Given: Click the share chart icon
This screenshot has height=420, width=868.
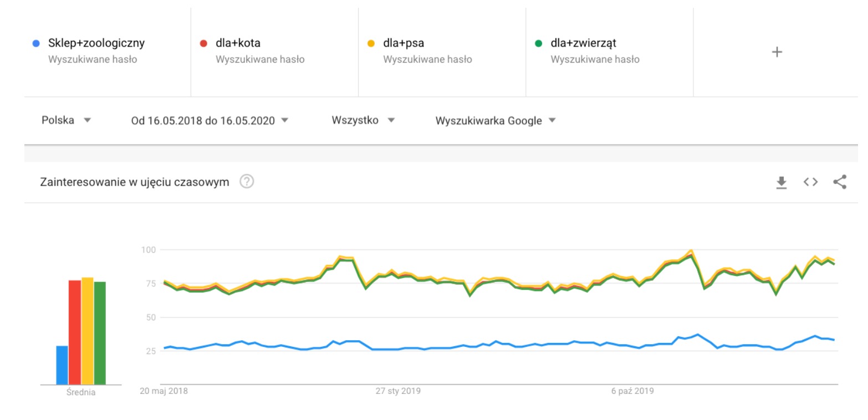Looking at the screenshot, I should tap(840, 182).
